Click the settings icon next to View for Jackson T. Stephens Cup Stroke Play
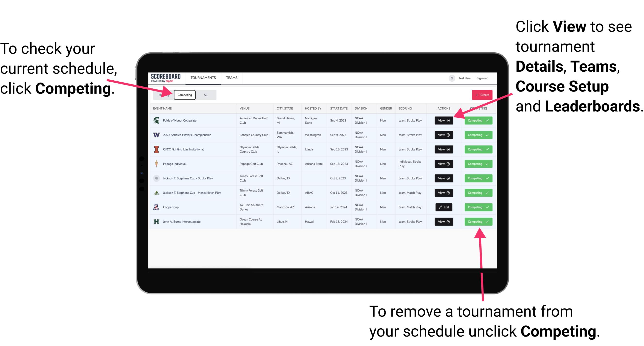 click(450, 178)
